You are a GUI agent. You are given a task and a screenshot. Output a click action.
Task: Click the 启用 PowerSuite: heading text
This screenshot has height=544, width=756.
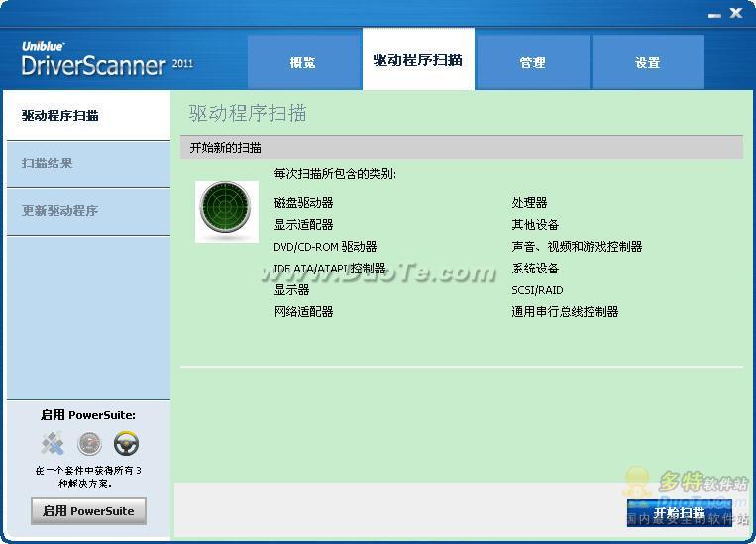click(88, 415)
